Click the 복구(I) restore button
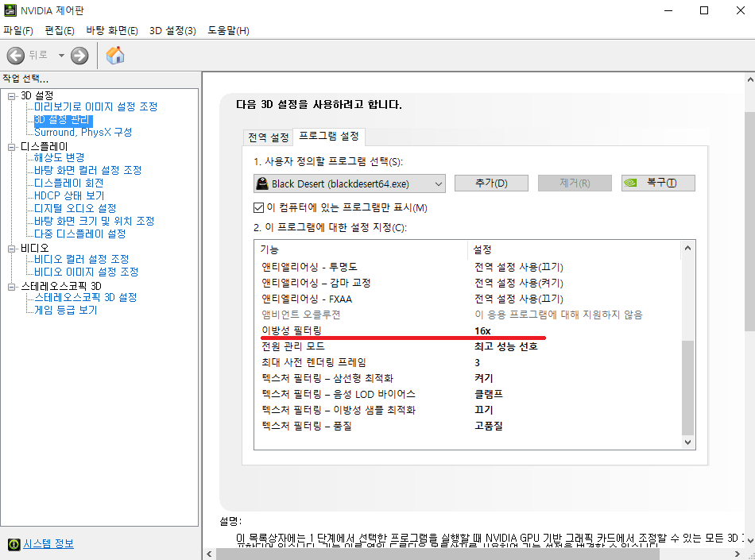 pyautogui.click(x=658, y=183)
